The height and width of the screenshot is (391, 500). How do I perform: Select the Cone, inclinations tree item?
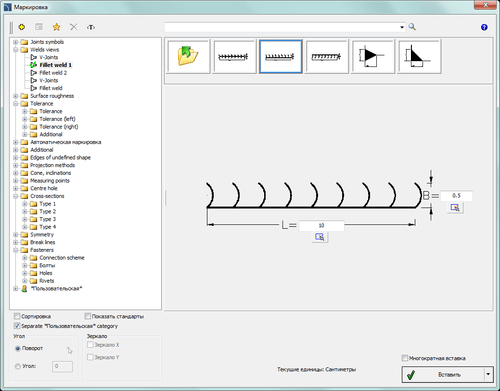tap(50, 173)
